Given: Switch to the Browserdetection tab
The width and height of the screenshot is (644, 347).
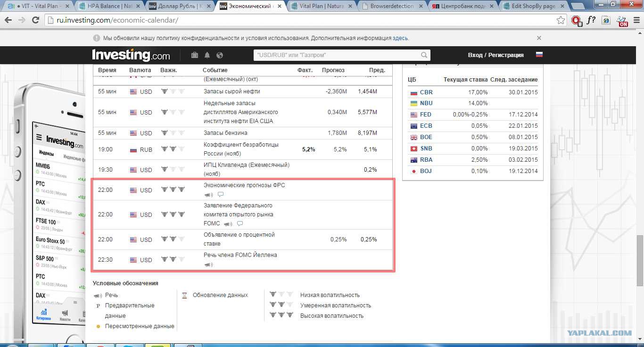Looking at the screenshot, I should (x=392, y=6).
